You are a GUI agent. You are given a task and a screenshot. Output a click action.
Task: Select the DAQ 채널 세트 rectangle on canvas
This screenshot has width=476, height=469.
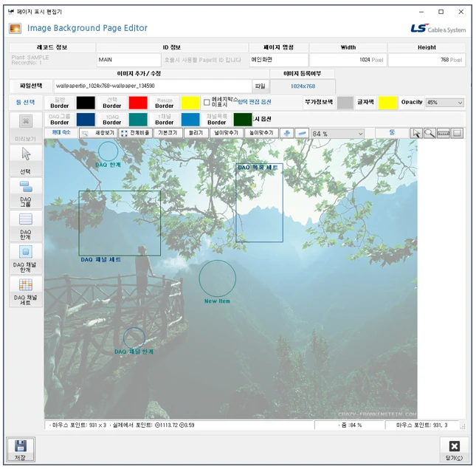pyautogui.click(x=120, y=223)
